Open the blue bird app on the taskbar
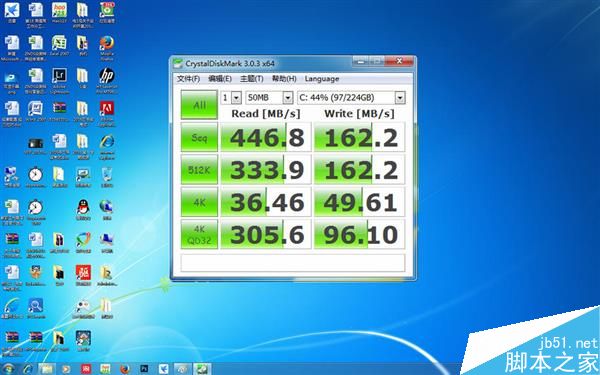The image size is (600, 375). coord(164,369)
